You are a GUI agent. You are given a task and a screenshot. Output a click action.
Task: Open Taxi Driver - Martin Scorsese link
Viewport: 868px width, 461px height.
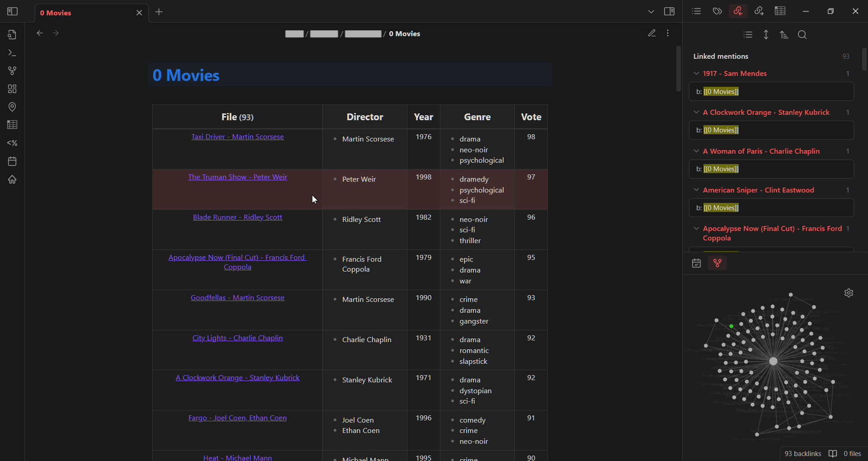coord(237,137)
